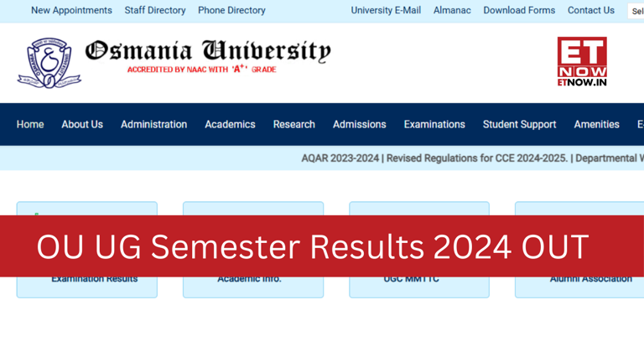This screenshot has height=362, width=644.
Task: Open the Academics menu
Action: pos(230,124)
